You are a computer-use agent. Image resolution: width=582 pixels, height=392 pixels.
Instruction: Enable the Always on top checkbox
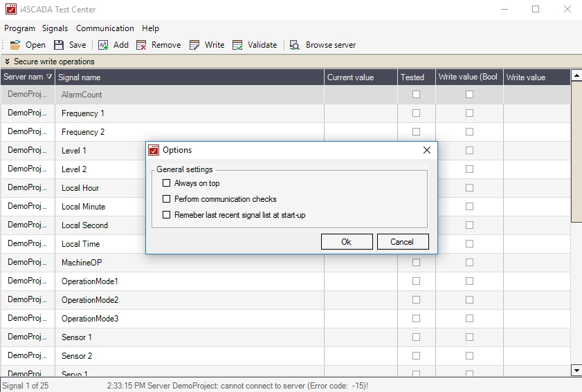point(166,183)
